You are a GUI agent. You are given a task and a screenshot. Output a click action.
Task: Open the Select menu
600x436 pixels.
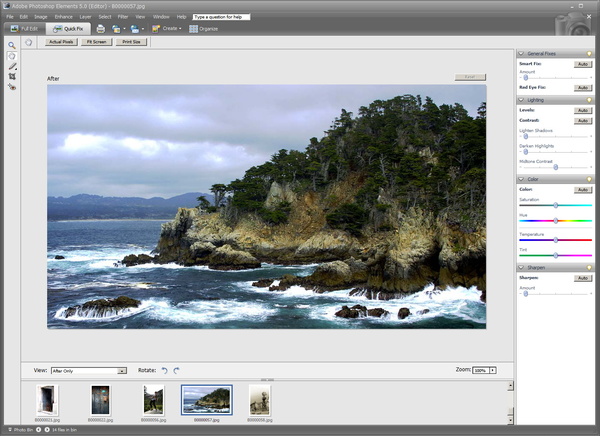click(105, 17)
